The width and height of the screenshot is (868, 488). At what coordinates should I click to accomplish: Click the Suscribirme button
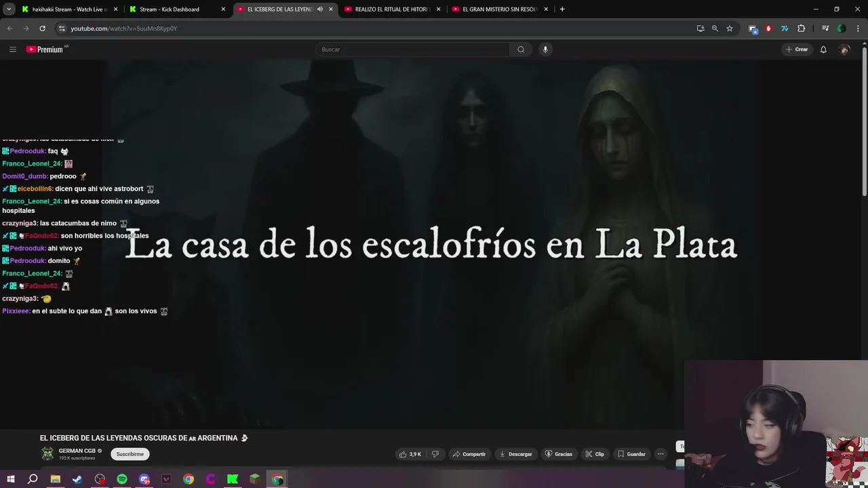tap(130, 454)
